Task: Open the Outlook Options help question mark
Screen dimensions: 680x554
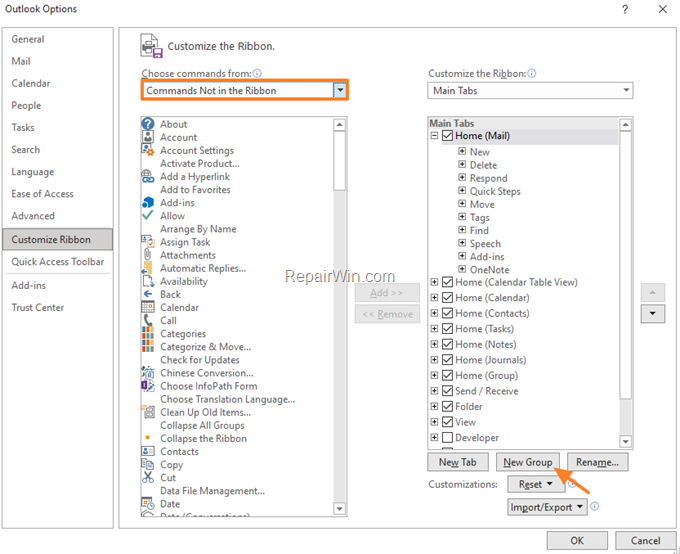Action: click(625, 9)
